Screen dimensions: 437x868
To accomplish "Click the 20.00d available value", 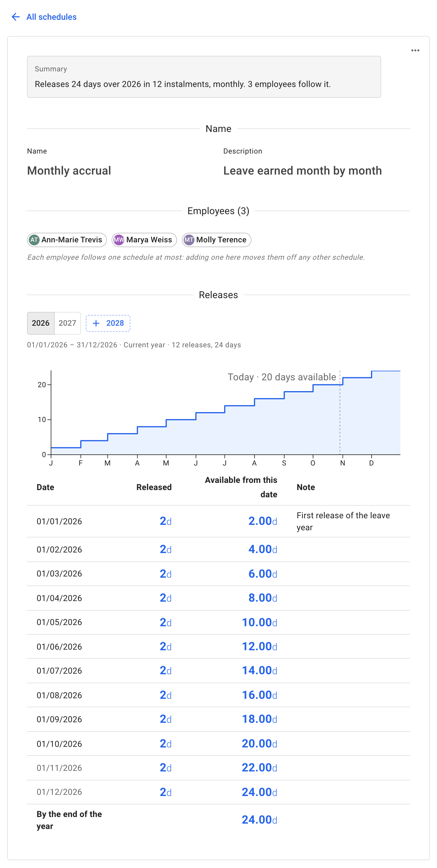I will click(260, 744).
